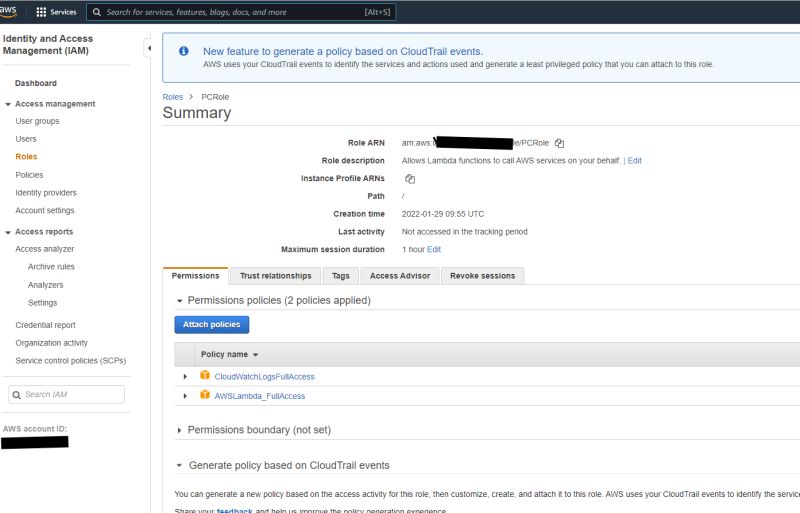800x513 pixels.
Task: Open Archive rules in sidebar
Action: [51, 267]
